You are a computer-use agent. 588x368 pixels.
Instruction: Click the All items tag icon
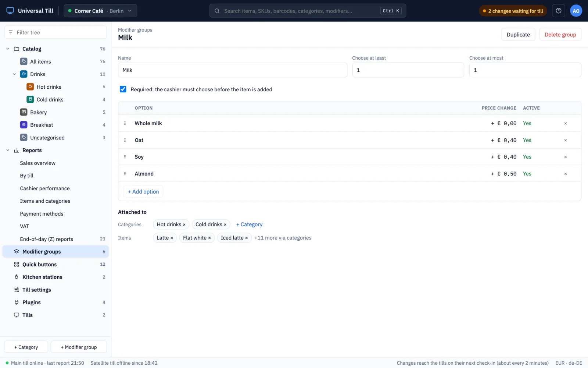[x=24, y=61]
